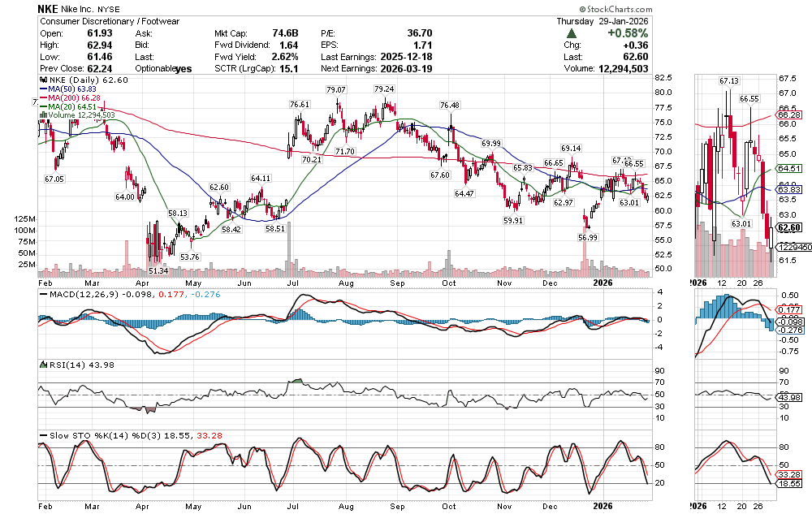Click the 79.24 peak price label

384,89
